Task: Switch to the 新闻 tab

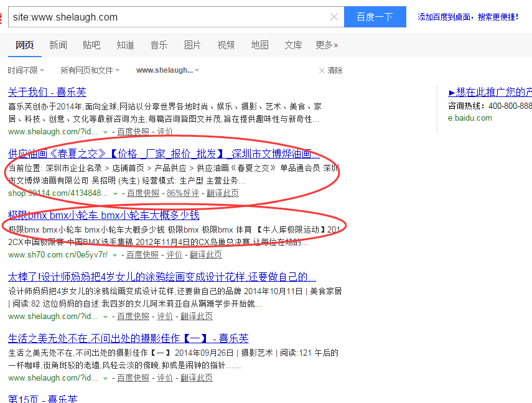Action: pos(58,45)
